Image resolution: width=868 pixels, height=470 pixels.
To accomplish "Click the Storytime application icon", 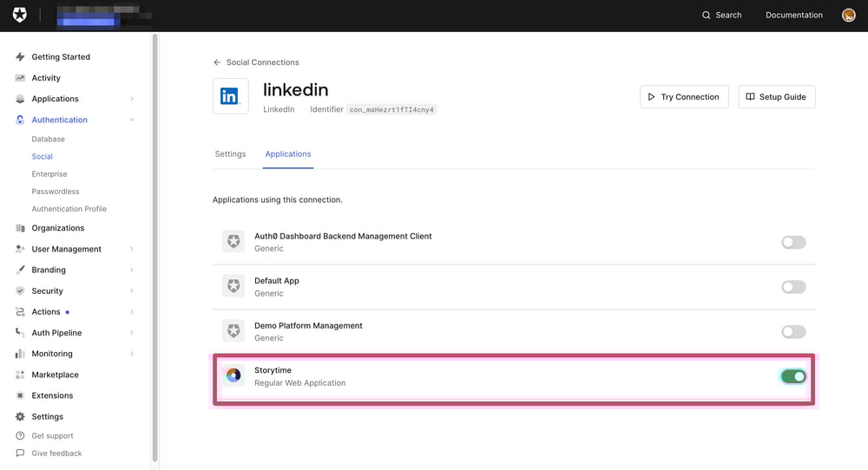I will (x=233, y=375).
